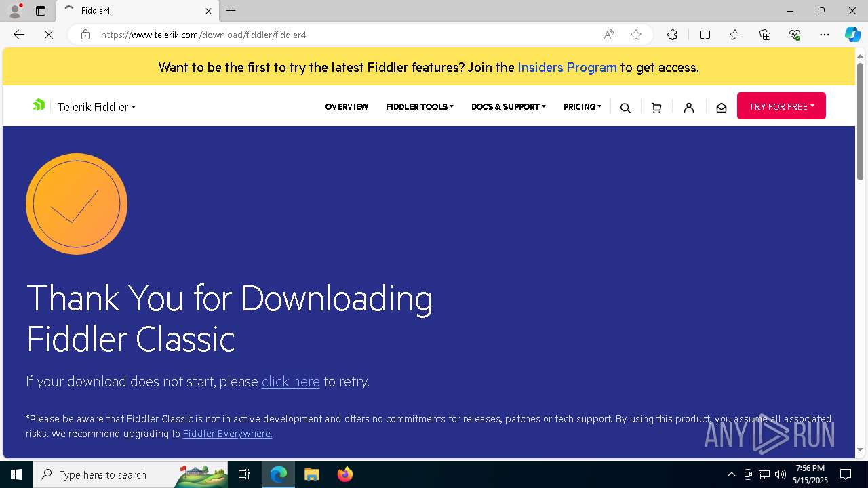
Task: Switch to Microsoft Edge on taskbar
Action: tap(279, 474)
